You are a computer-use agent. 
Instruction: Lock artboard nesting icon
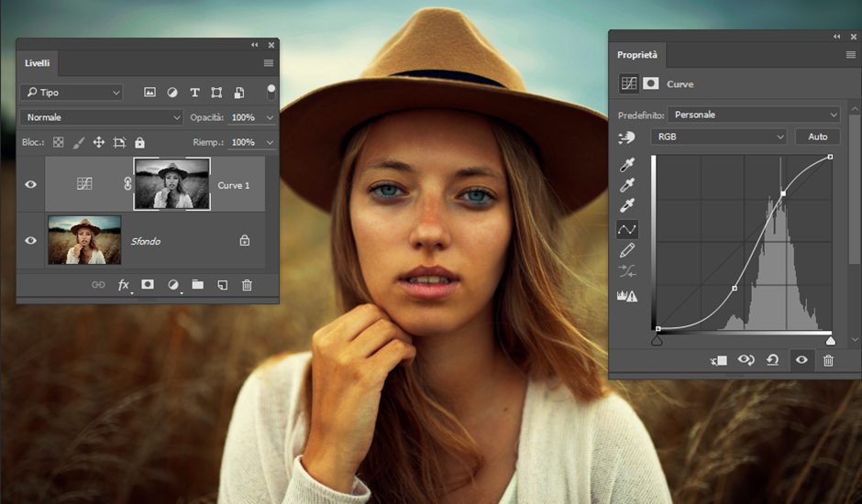pos(119,142)
